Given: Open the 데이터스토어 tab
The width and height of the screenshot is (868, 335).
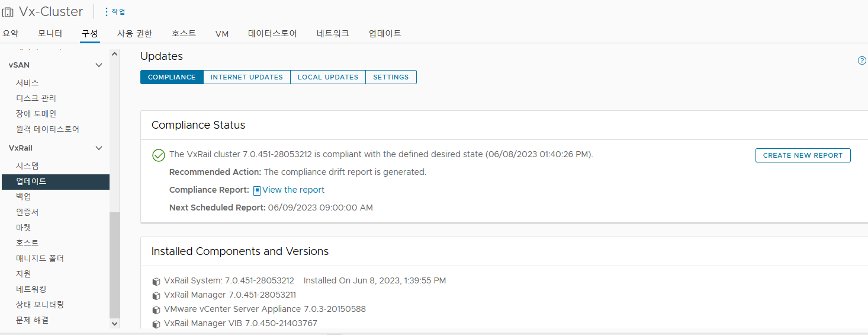Looking at the screenshot, I should 272,34.
